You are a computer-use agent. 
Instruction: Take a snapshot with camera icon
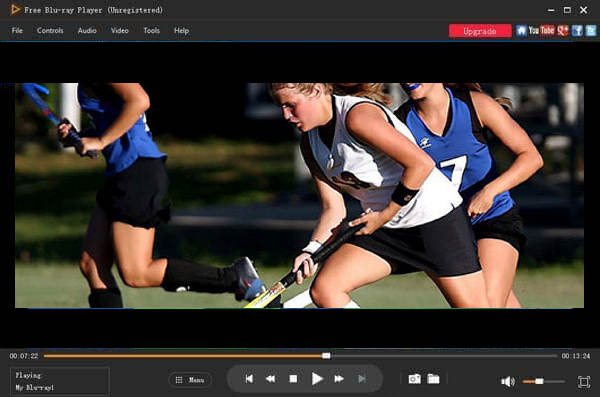tap(414, 379)
